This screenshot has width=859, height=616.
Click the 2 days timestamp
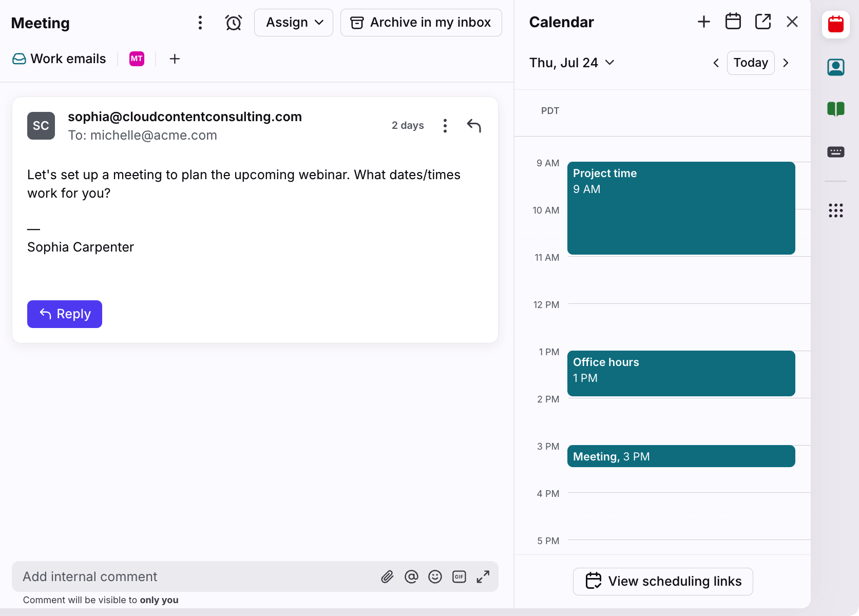tap(408, 126)
